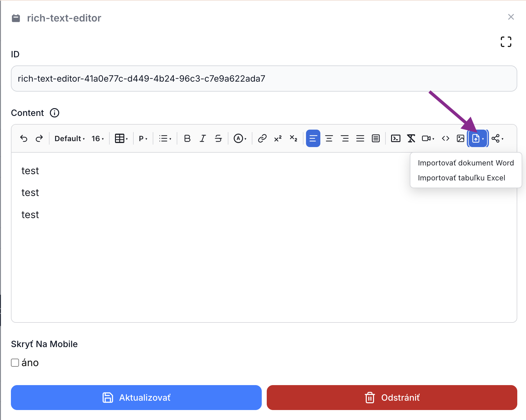526x420 pixels.
Task: Insert an image
Action: [x=461, y=138]
